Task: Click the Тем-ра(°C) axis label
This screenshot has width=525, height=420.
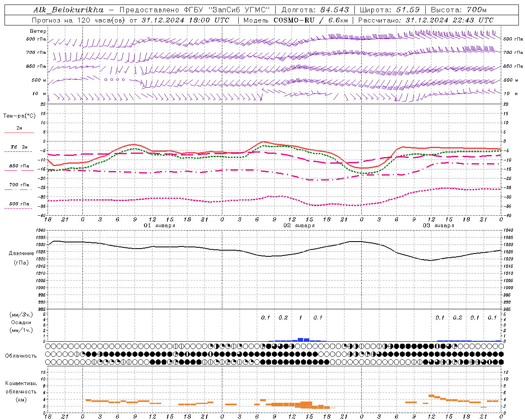Action: 19,116
